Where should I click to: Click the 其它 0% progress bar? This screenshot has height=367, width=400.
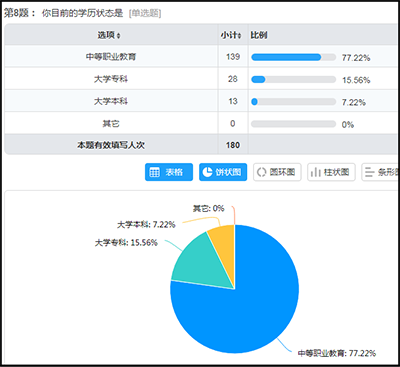click(x=293, y=124)
